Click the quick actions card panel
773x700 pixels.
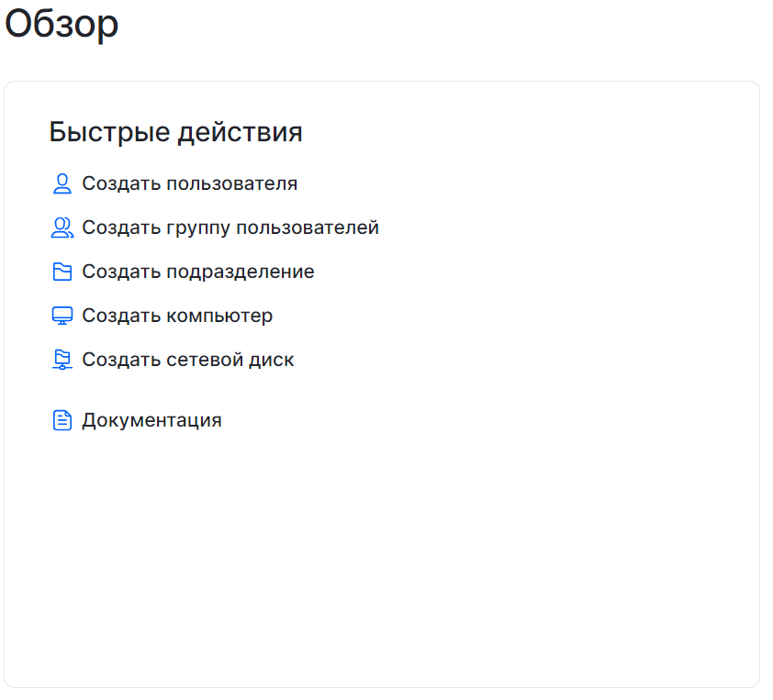382,550
